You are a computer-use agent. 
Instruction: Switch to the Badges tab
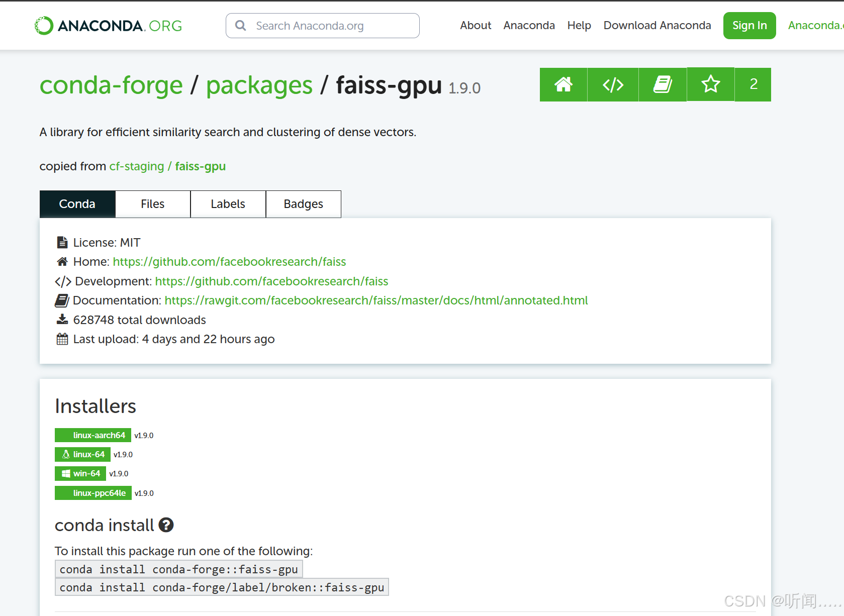304,204
